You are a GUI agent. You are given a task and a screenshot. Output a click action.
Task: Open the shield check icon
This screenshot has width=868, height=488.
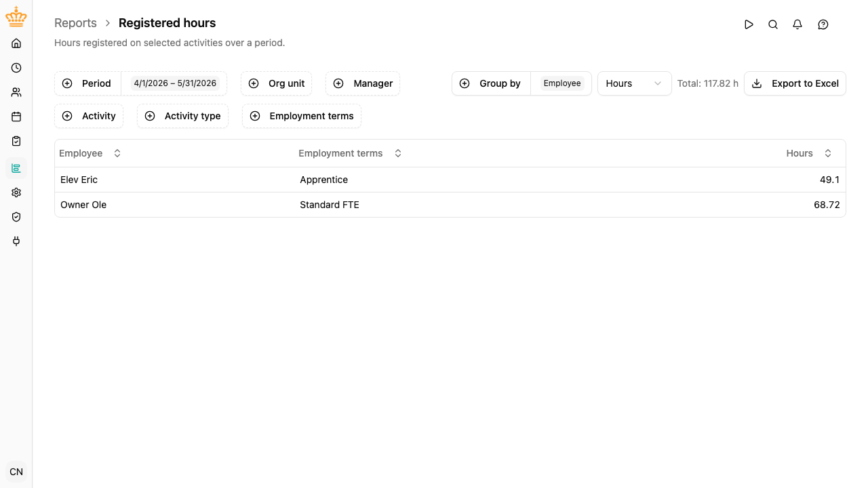[x=16, y=217]
